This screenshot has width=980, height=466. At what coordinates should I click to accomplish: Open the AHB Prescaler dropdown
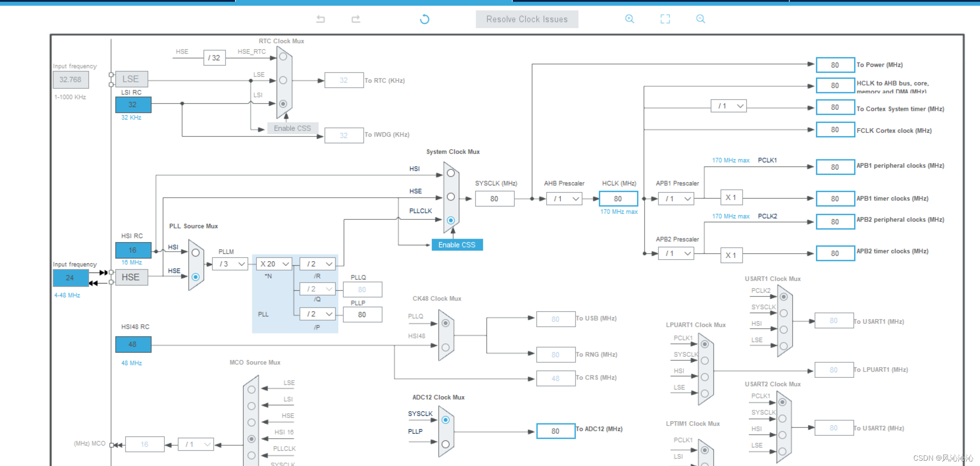point(564,199)
